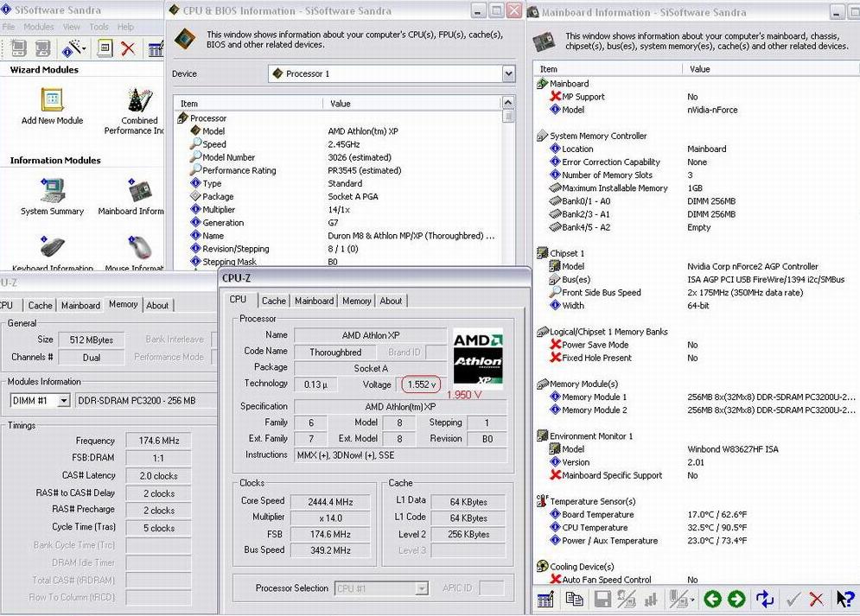Click the Value column header in CPU & BIOS list

pyautogui.click(x=411, y=103)
